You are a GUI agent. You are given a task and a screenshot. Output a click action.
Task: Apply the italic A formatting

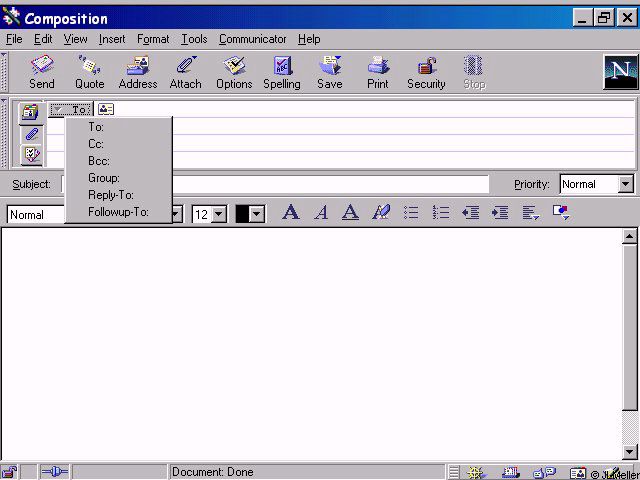point(322,212)
